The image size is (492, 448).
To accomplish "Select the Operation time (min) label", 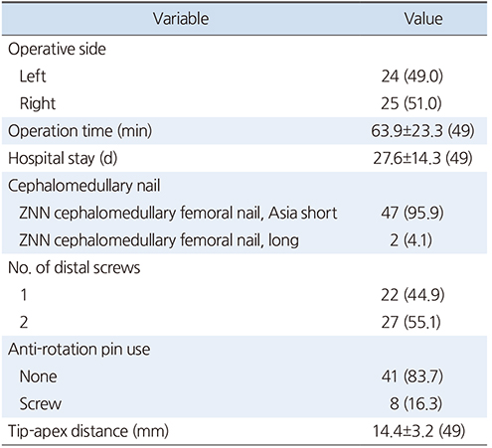I will coord(80,131).
